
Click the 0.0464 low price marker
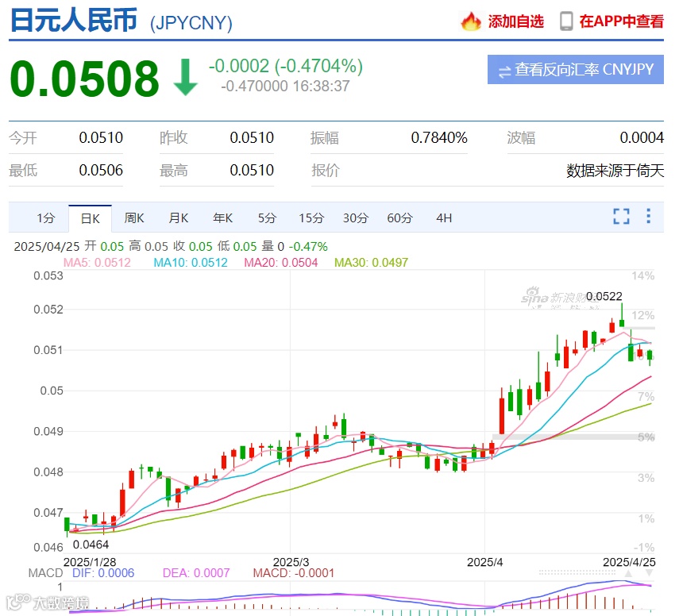click(x=91, y=545)
